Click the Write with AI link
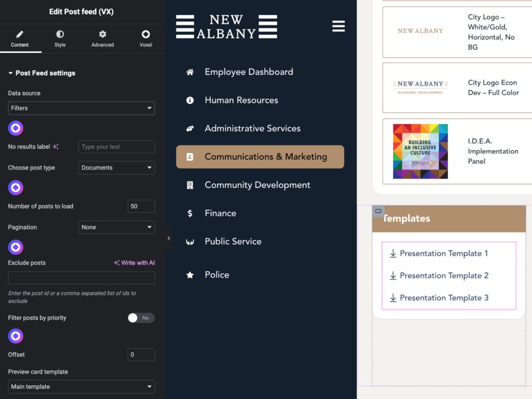Viewport: 532px width, 399px height. point(135,262)
